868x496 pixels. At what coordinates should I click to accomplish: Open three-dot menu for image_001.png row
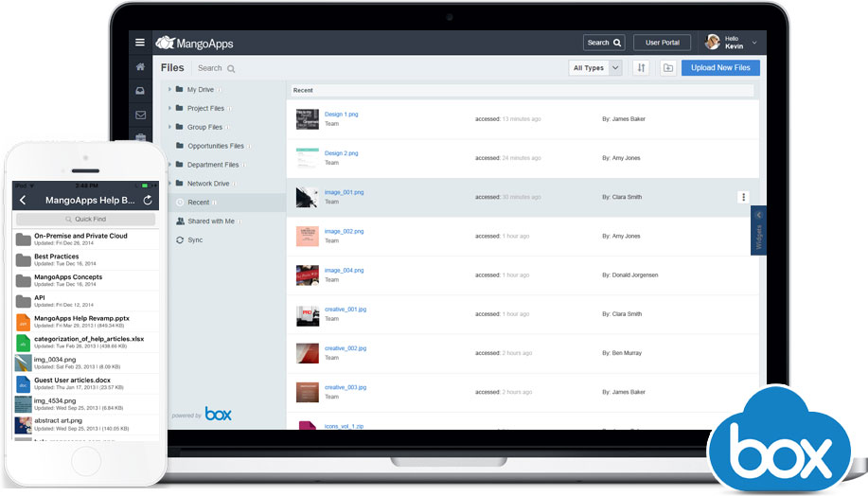click(x=743, y=197)
